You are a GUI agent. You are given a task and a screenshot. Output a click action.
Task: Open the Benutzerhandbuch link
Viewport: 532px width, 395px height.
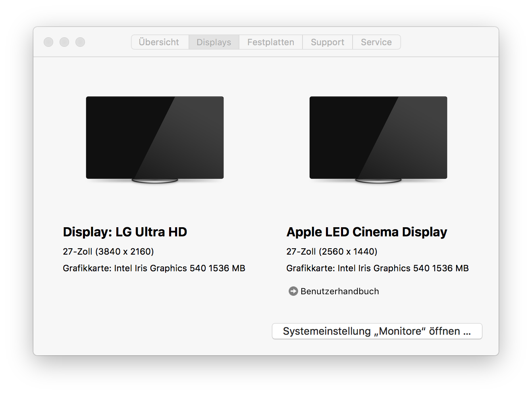point(340,291)
